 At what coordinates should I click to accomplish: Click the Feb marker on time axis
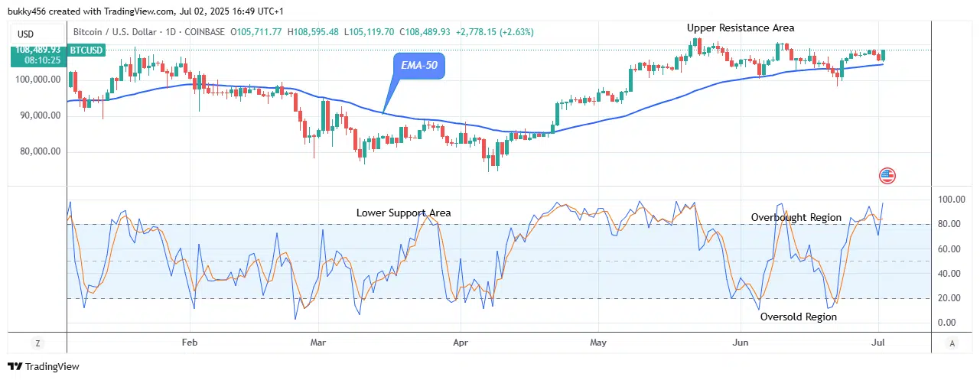[x=190, y=343]
